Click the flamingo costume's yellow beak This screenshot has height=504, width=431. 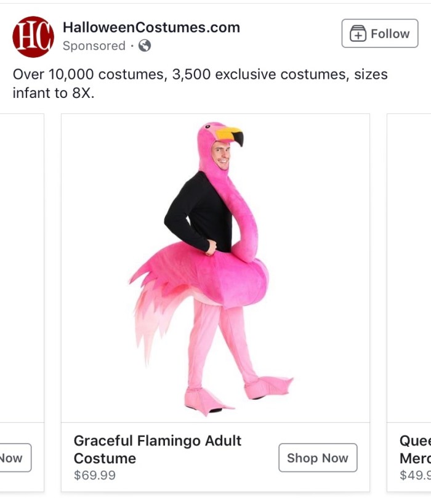pyautogui.click(x=230, y=134)
